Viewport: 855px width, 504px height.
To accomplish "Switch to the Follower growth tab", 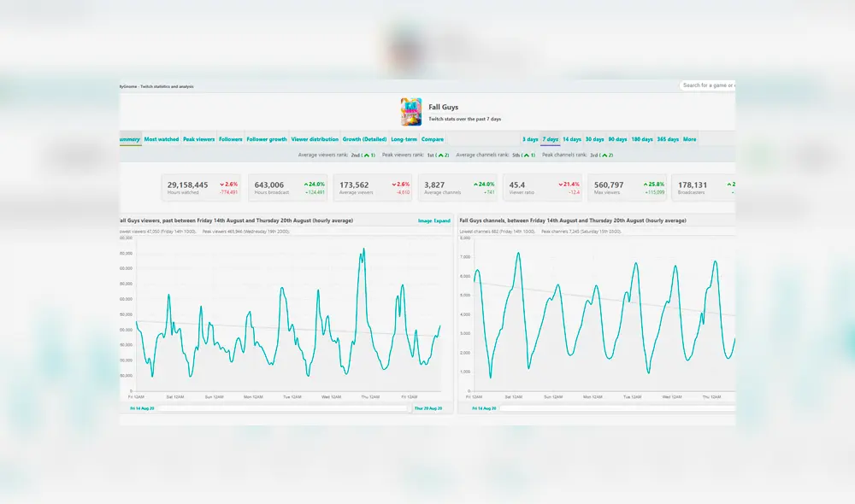I will tap(266, 138).
